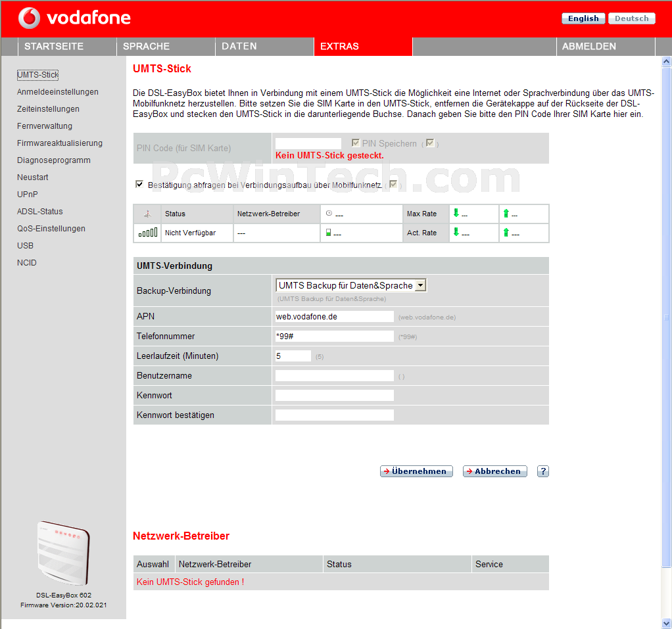Go to Zeiteinstellungen
This screenshot has width=672, height=629.
pos(48,109)
